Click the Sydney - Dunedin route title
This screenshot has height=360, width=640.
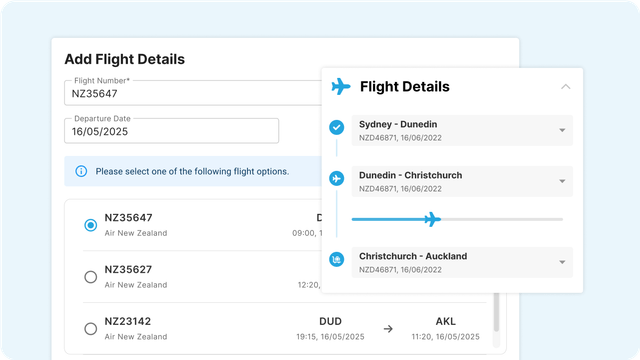click(398, 124)
